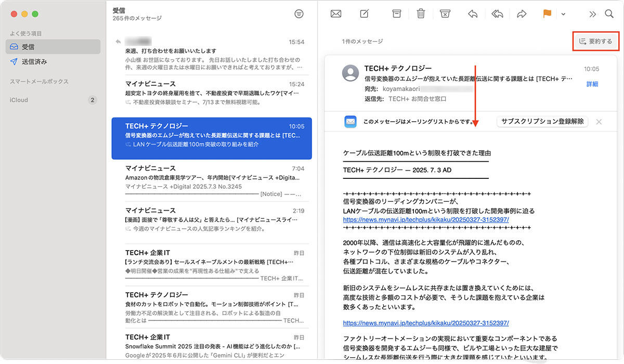Click the 詳細 details link
Screen dimensions: 624x364
tap(592, 84)
